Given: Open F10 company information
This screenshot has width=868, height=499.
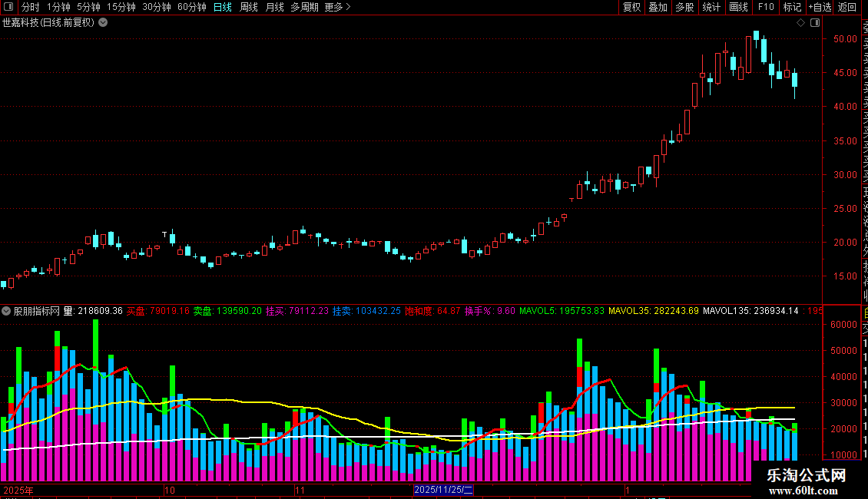Looking at the screenshot, I should pyautogui.click(x=766, y=7).
